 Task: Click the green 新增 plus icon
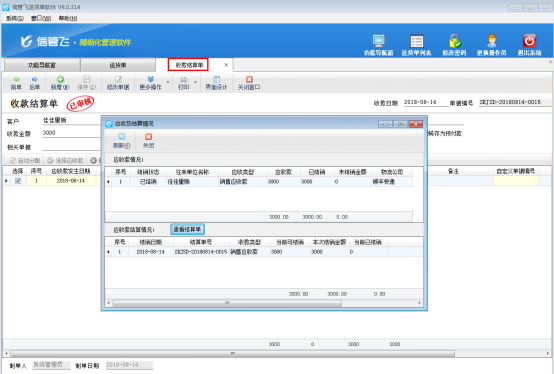pyautogui.click(x=60, y=79)
